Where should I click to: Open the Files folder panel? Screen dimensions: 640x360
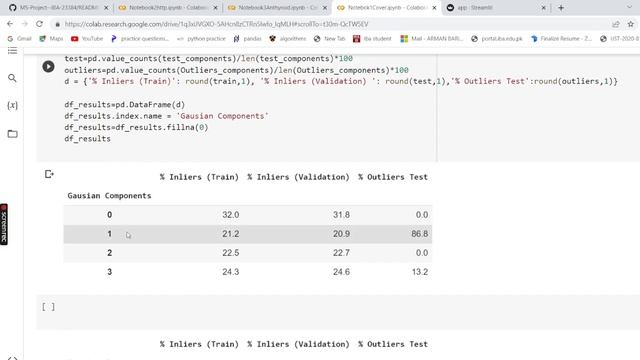[x=12, y=134]
